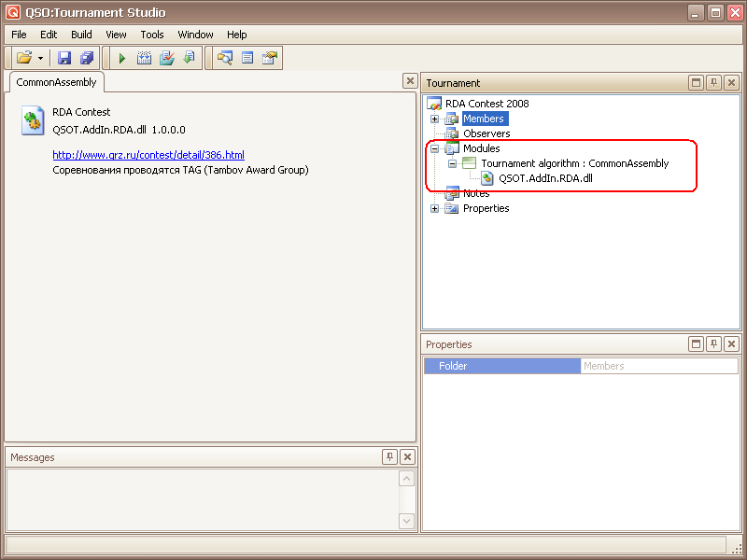
Task: Click the Messages scrollbar down arrow
Action: [x=407, y=521]
